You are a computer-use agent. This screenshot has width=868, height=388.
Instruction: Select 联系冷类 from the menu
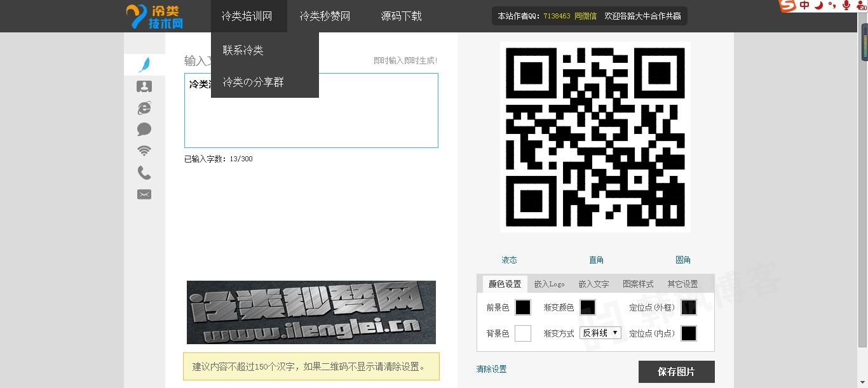pos(243,50)
